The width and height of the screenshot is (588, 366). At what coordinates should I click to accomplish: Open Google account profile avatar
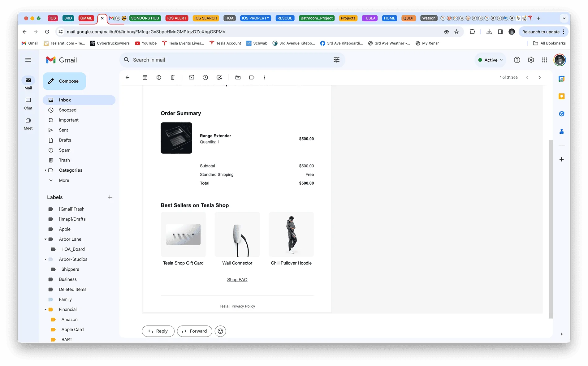click(x=560, y=60)
